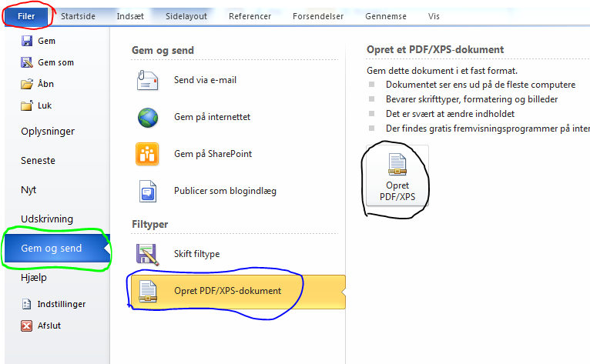The image size is (590, 364).
Task: Select the Gem og send section
Action: [x=57, y=248]
